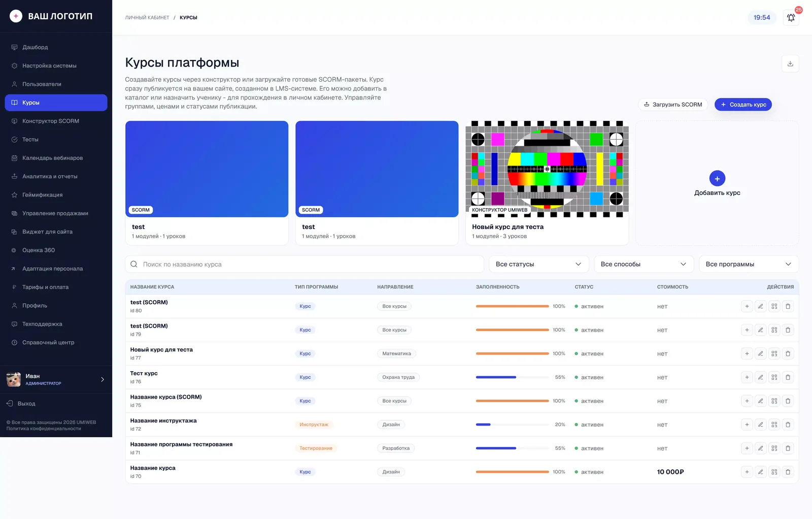Viewport: 812px width, 519px height.
Task: Click the Создать курс button
Action: coord(743,105)
